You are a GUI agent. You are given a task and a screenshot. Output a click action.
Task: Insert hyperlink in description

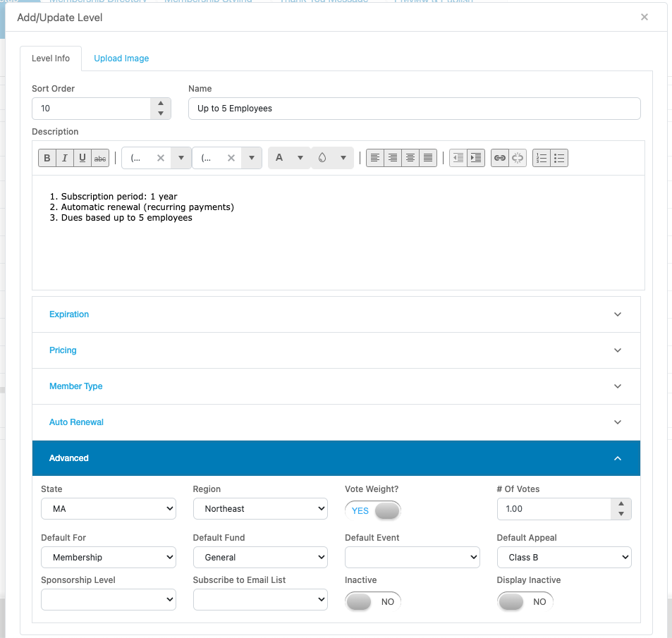pyautogui.click(x=500, y=158)
